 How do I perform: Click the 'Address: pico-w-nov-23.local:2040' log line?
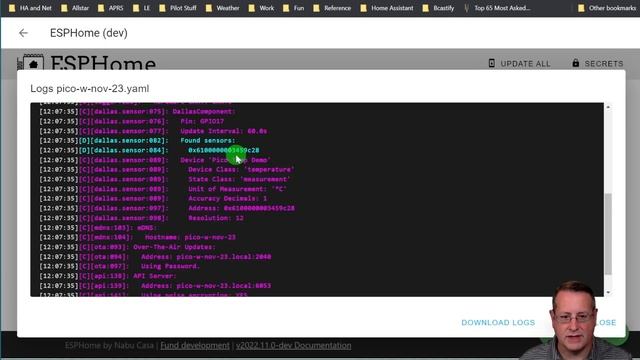(155, 257)
